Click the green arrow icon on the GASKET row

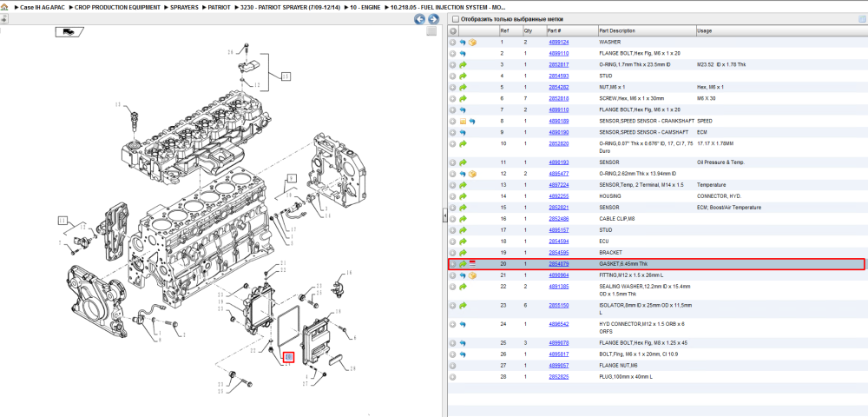(463, 263)
